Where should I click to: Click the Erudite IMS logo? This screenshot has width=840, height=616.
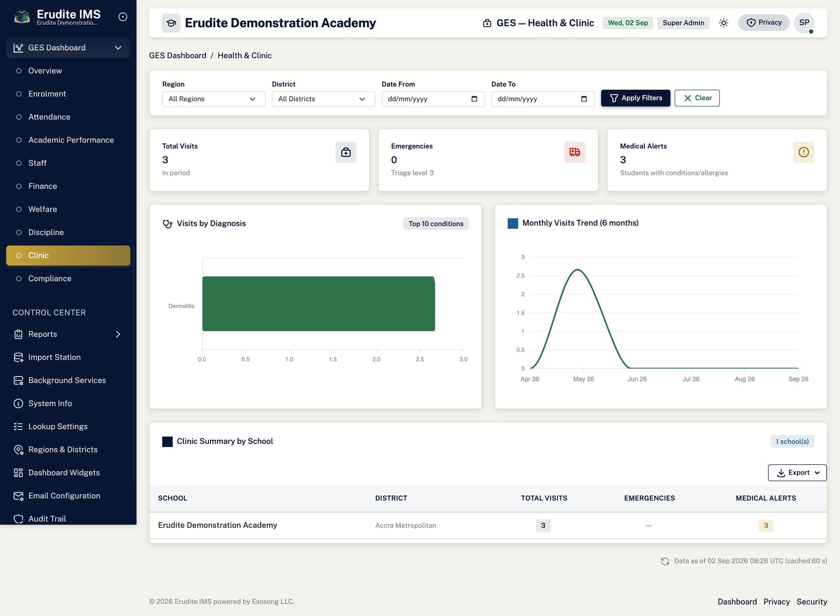[22, 17]
